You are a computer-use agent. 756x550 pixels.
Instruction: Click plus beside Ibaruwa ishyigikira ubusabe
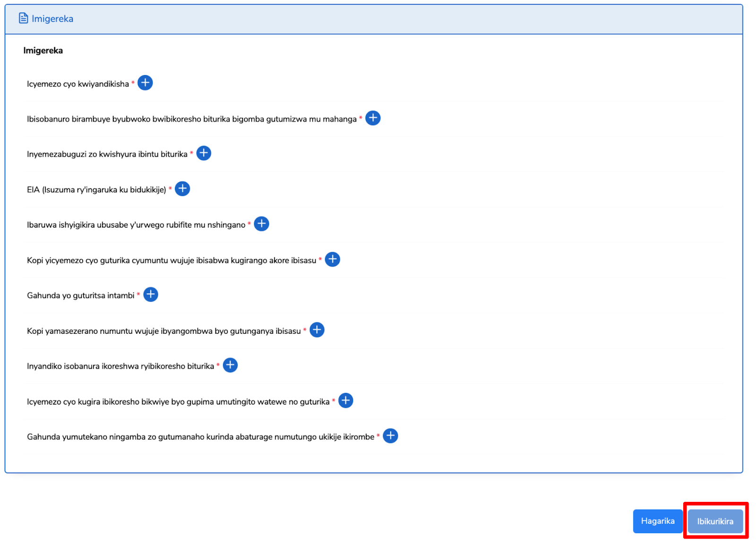coord(261,224)
